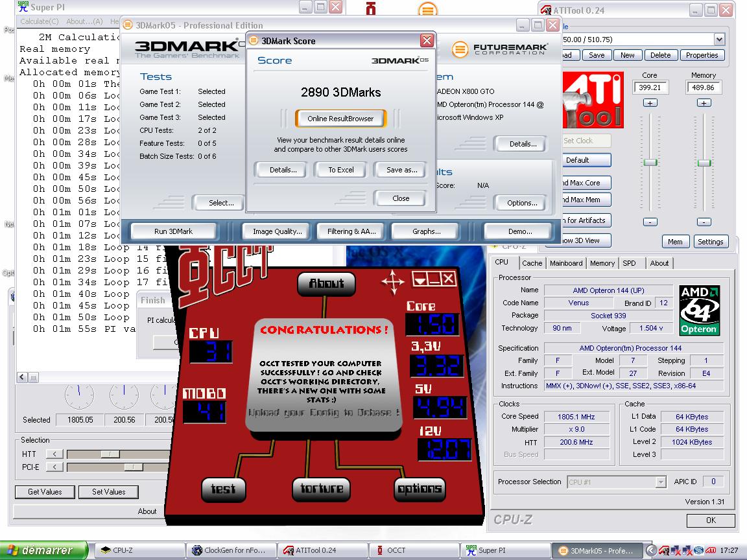Decrease Memory clock with minus button
This screenshot has height=560, width=747.
point(704,222)
